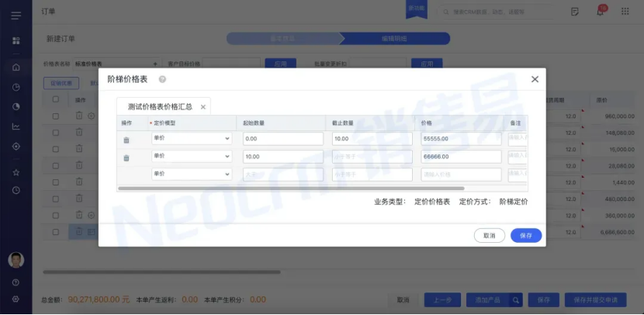Open the 定价模型 dropdown in the third row
Screen dimensions: 644x315
pos(191,175)
